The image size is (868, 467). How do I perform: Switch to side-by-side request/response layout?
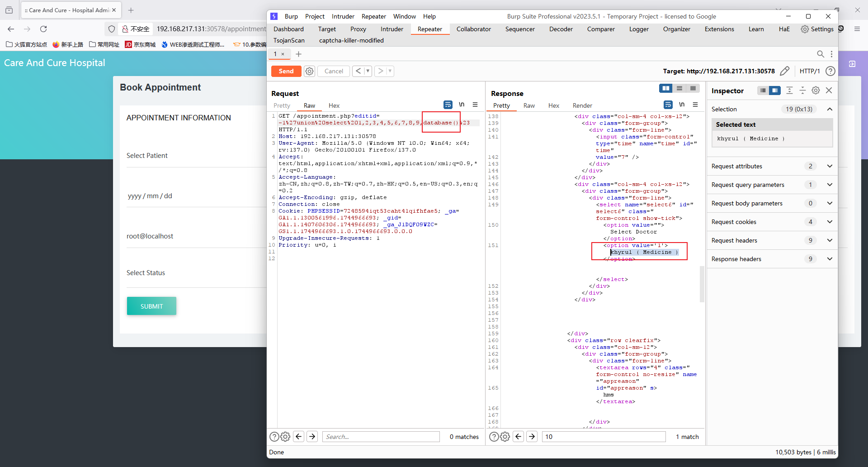pyautogui.click(x=665, y=89)
